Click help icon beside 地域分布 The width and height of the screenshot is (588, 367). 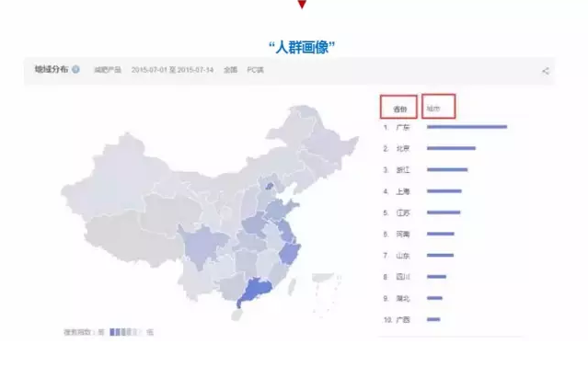(75, 69)
